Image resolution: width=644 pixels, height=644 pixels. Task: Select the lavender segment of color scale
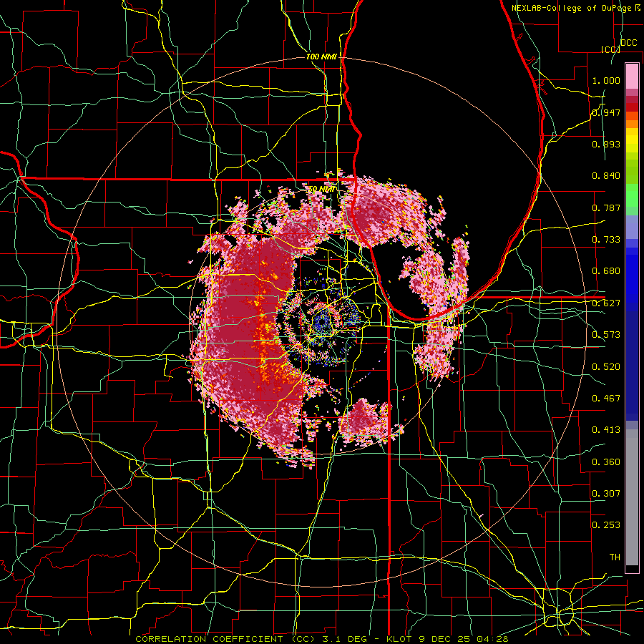[x=632, y=228]
